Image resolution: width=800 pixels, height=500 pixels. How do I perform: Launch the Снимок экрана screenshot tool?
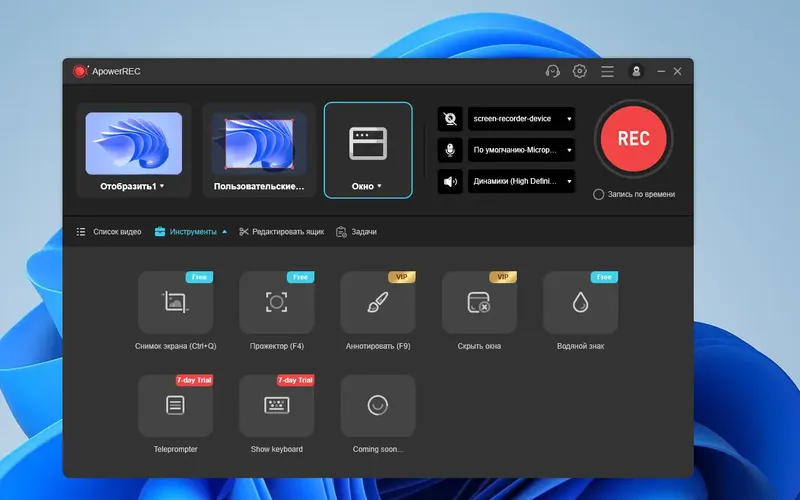tap(176, 303)
